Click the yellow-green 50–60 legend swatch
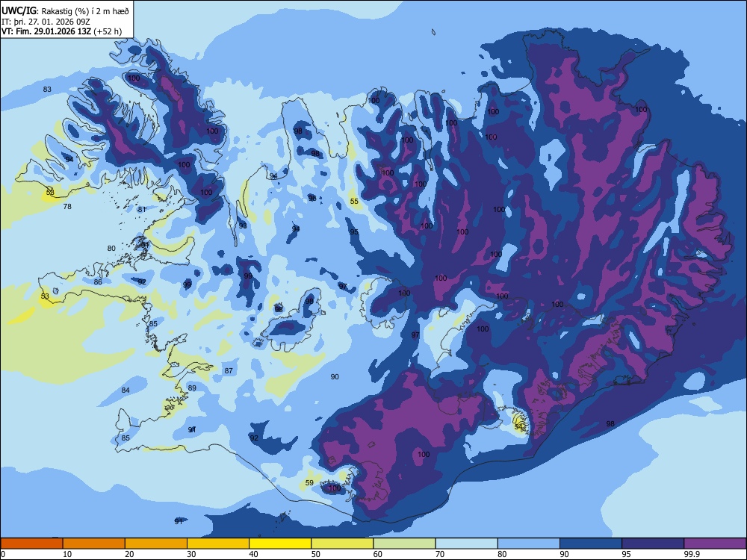 click(x=343, y=544)
